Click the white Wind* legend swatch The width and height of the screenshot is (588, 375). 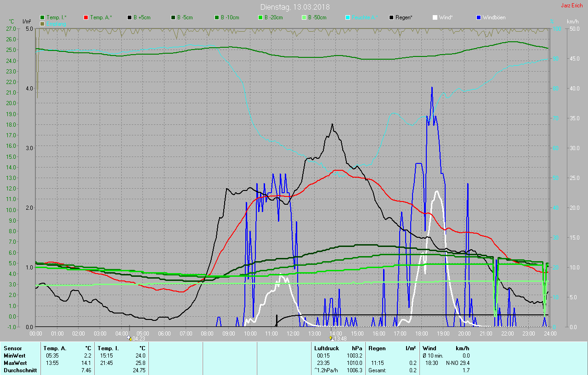435,17
